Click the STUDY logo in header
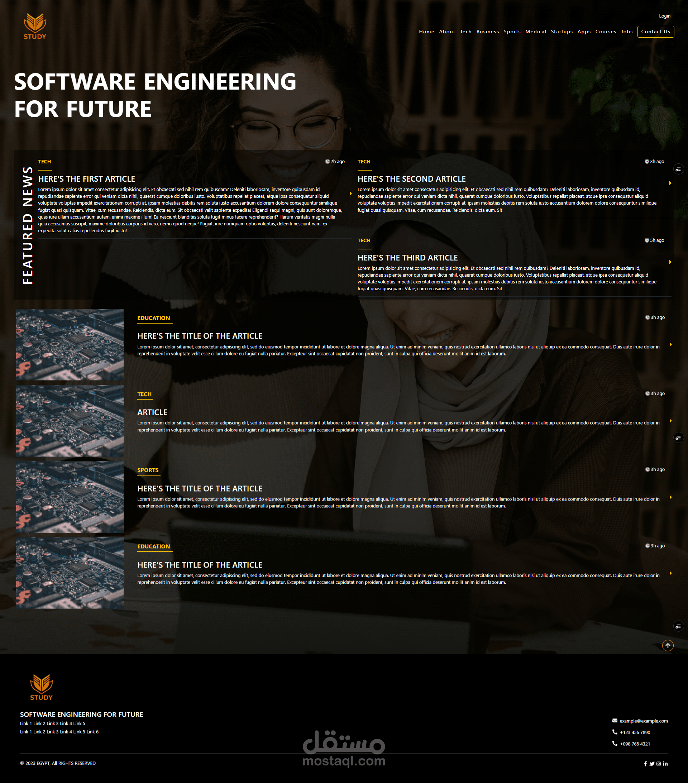 pyautogui.click(x=35, y=26)
